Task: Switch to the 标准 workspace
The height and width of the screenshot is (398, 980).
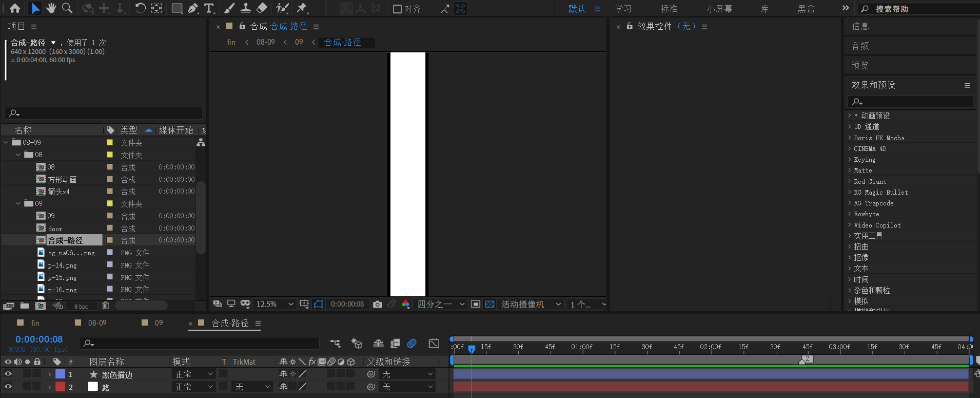Action: [669, 9]
